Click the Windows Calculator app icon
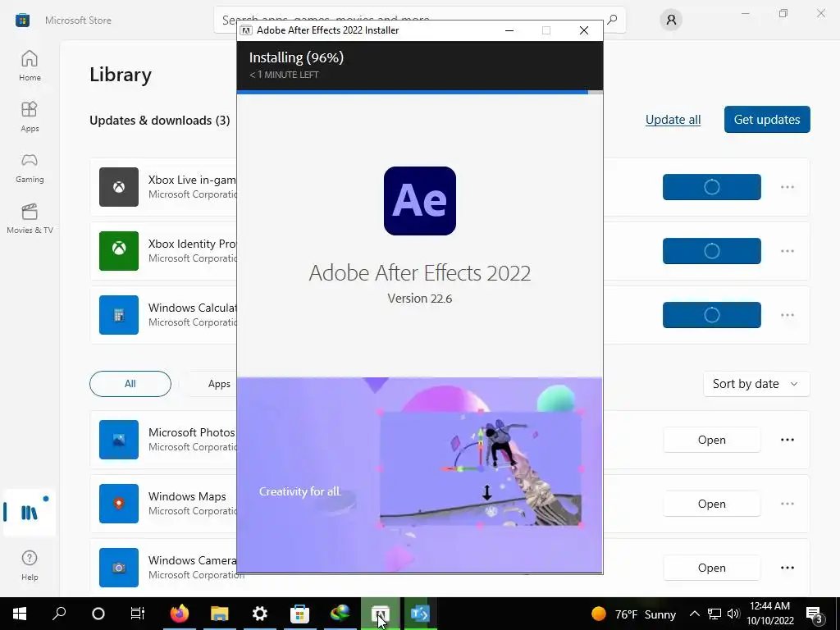This screenshot has width=840, height=630. pos(119,315)
